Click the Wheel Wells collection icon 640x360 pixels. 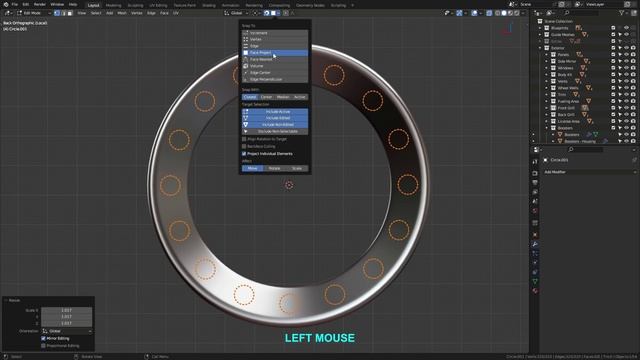tap(553, 88)
